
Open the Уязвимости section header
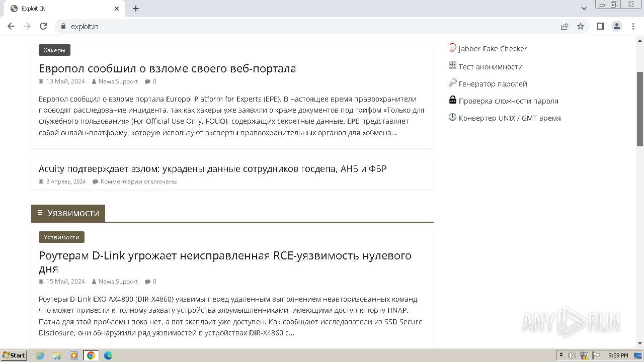coord(68,213)
